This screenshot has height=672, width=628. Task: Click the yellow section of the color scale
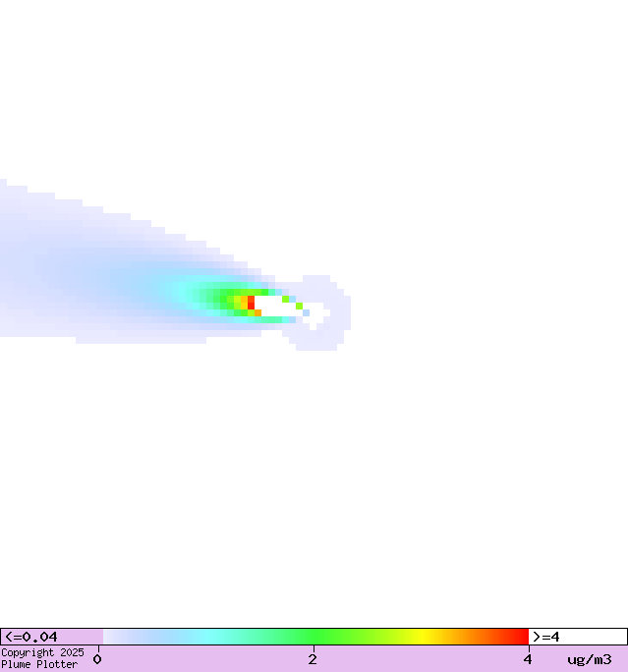point(423,637)
